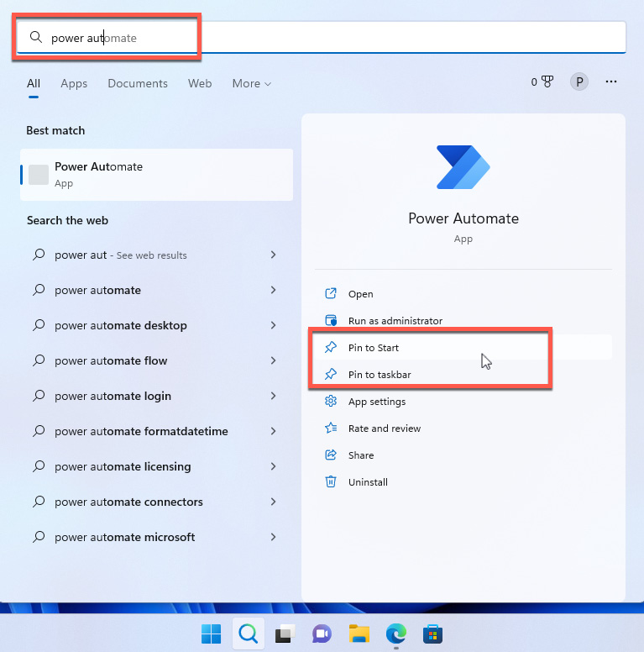Expand arrow for 'power aut' web result

coord(273,255)
